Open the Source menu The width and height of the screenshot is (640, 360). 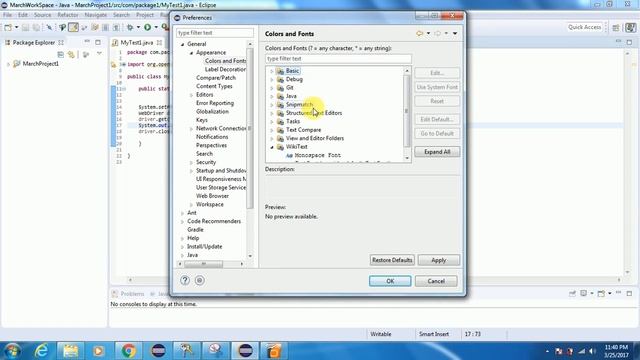pos(42,15)
